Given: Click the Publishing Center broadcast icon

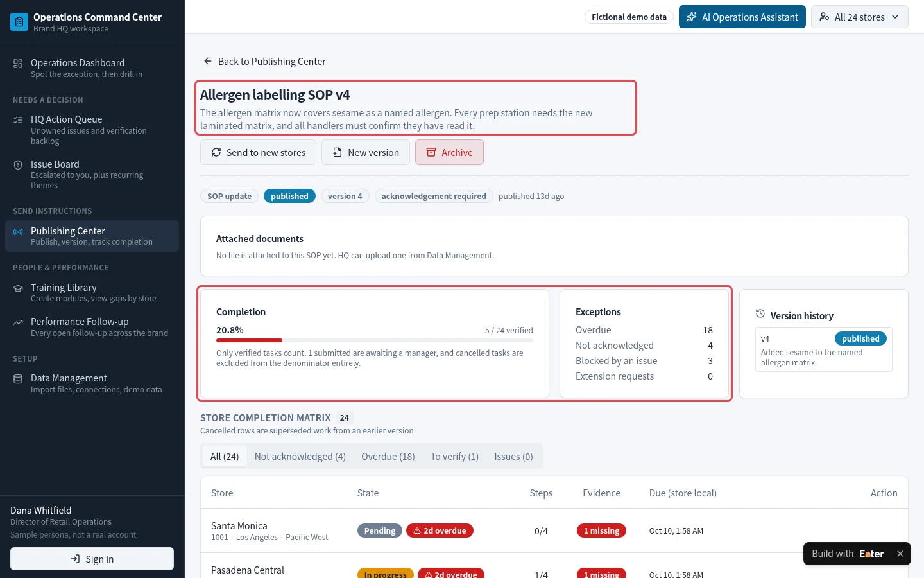Looking at the screenshot, I should pyautogui.click(x=18, y=231).
